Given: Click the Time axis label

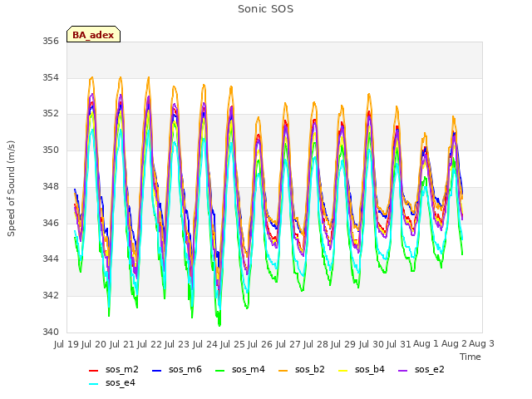Looking at the screenshot, I should point(470,357).
